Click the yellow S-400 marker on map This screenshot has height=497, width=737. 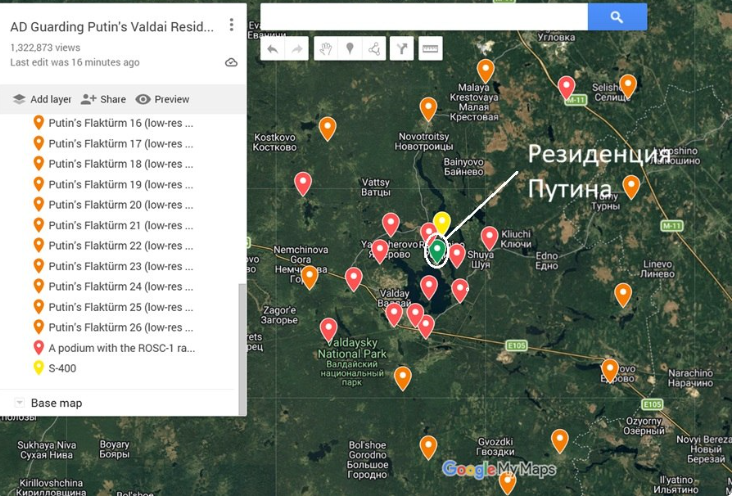point(442,222)
